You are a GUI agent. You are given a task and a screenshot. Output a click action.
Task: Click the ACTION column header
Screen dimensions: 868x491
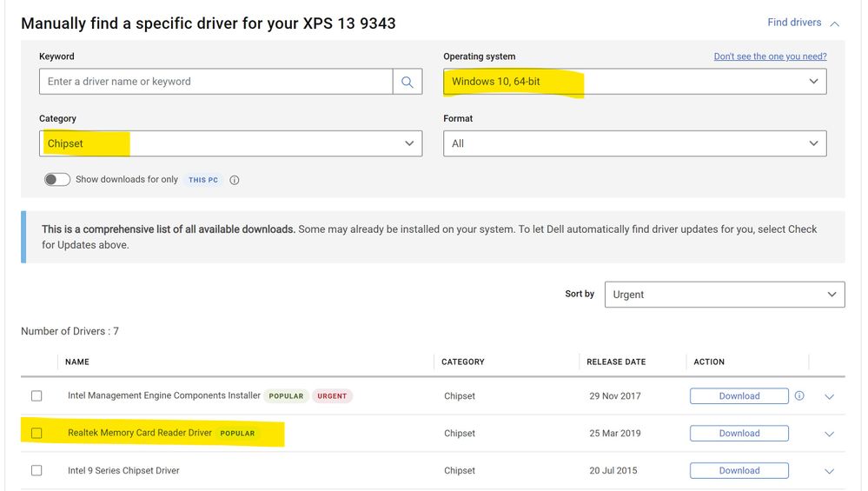pos(709,362)
